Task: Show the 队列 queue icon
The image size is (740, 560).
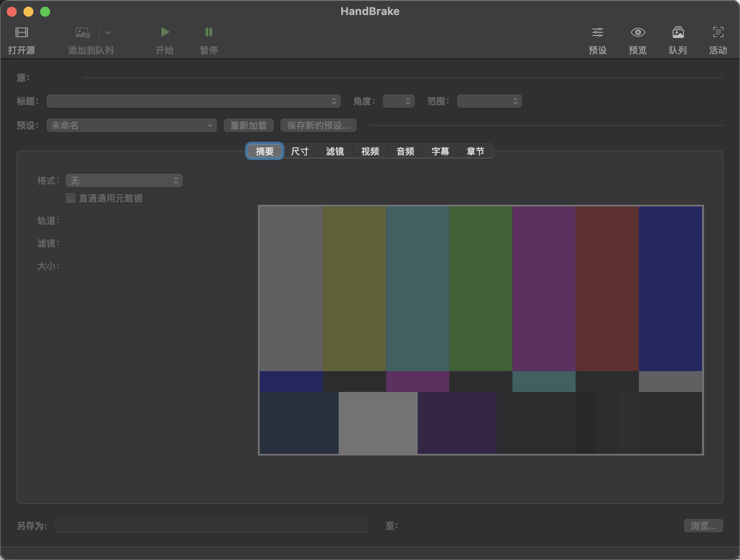Action: pyautogui.click(x=678, y=32)
